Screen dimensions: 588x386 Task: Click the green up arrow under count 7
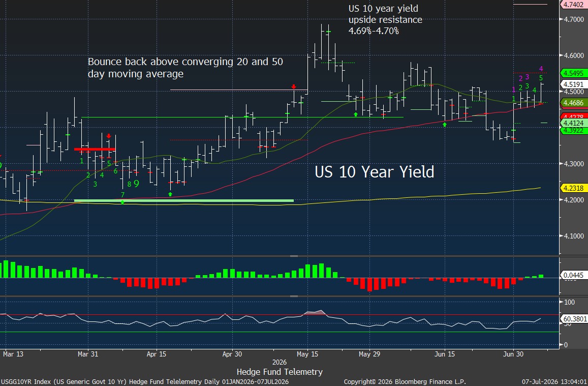click(x=122, y=202)
